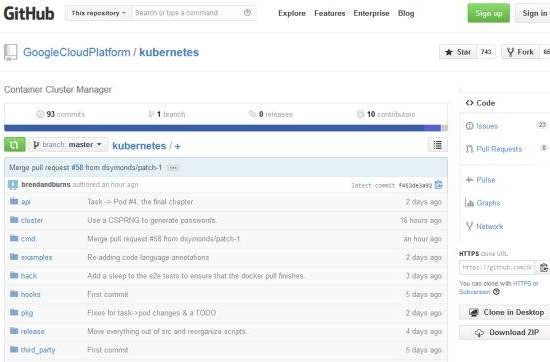This screenshot has height=362, width=550.
Task: Click 'Use a CSPRNG to generate passwords' commit
Action: [x=152, y=220]
